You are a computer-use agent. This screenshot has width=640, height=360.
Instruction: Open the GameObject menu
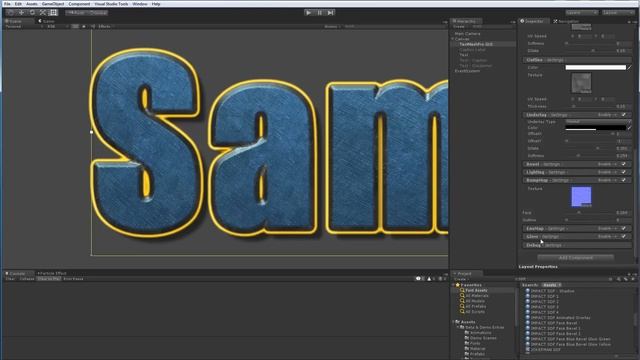tap(53, 4)
